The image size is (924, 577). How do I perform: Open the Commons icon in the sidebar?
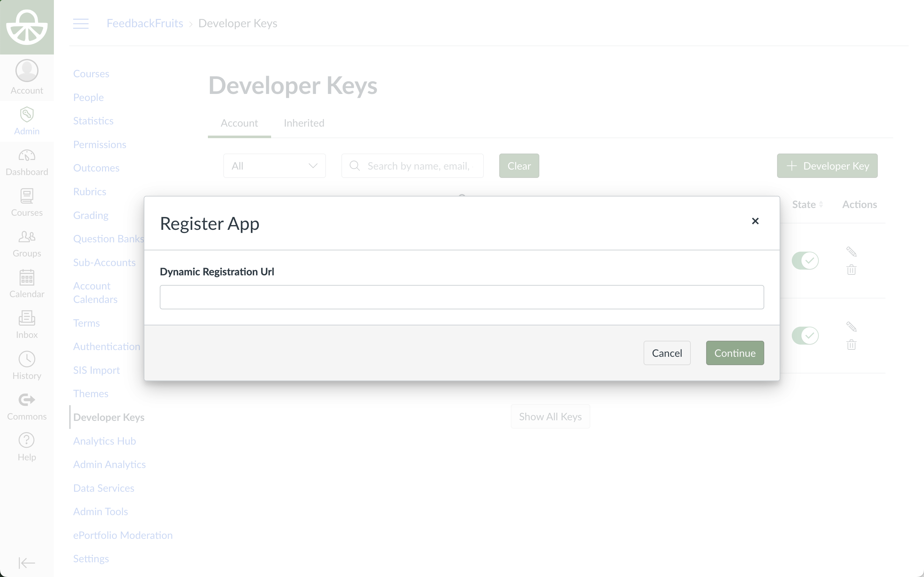coord(27,400)
